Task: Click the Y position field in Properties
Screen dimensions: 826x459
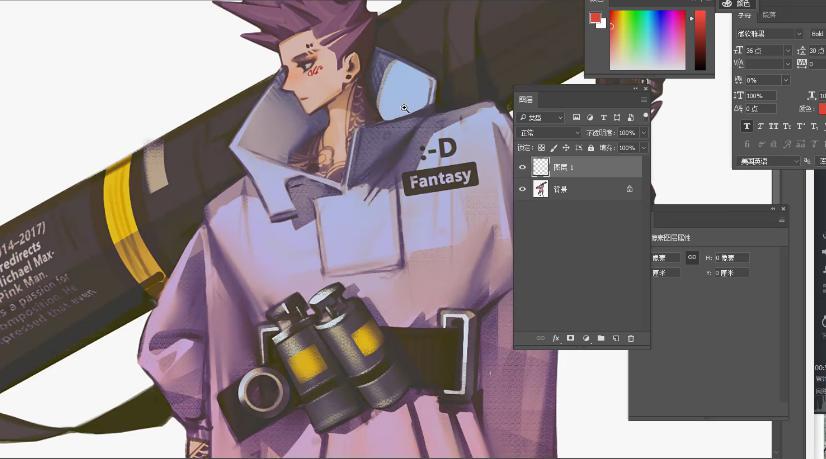Action: pyautogui.click(x=732, y=273)
